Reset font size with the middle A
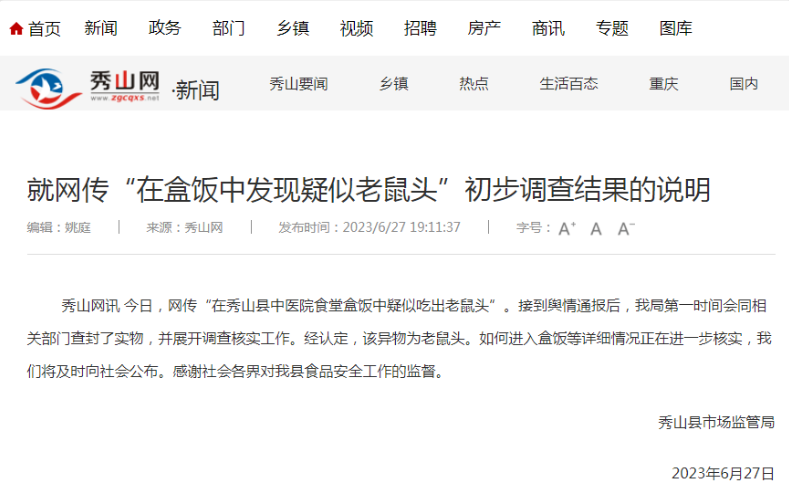 pyautogui.click(x=596, y=229)
